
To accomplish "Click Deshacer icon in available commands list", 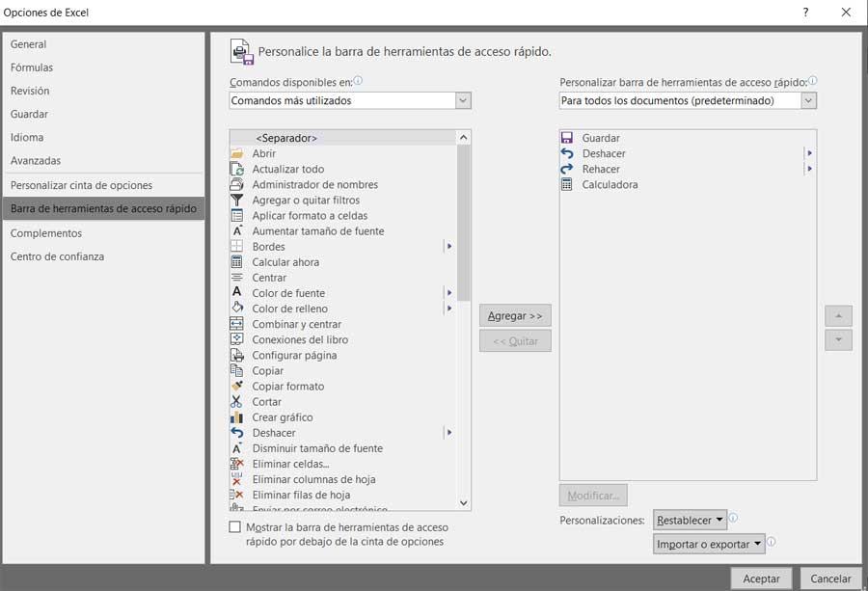I will (237, 432).
